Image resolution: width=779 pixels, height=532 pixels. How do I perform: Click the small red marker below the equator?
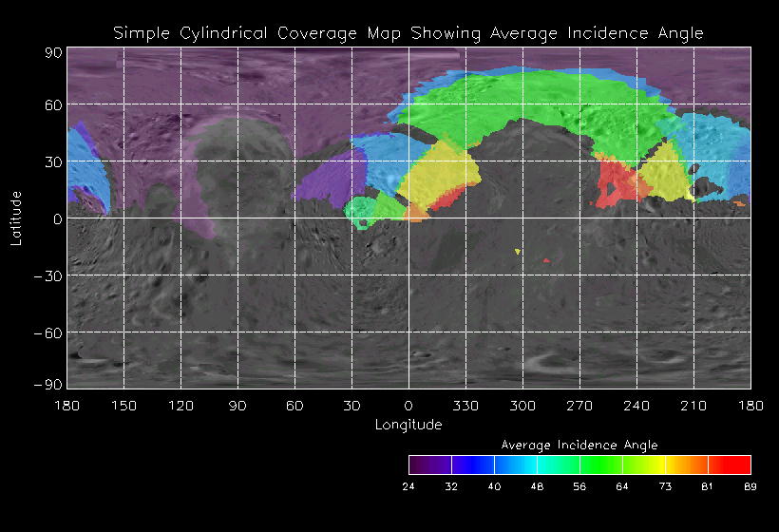coord(546,259)
